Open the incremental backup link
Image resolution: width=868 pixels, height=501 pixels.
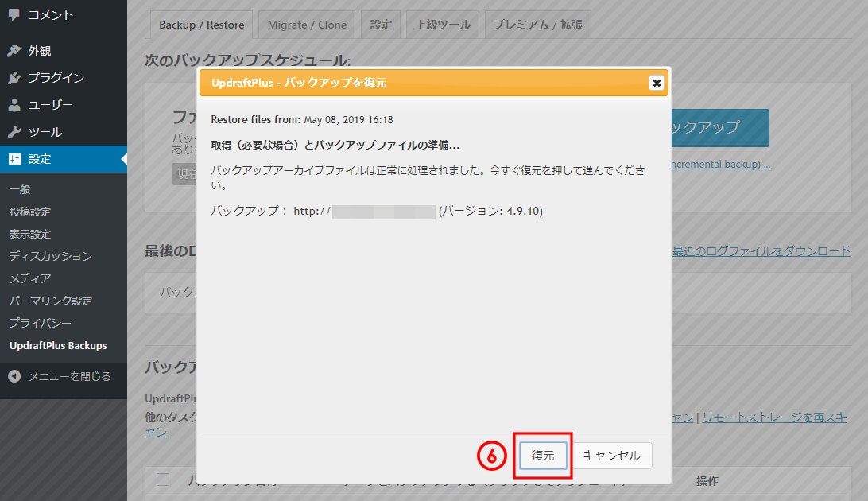coord(720,165)
